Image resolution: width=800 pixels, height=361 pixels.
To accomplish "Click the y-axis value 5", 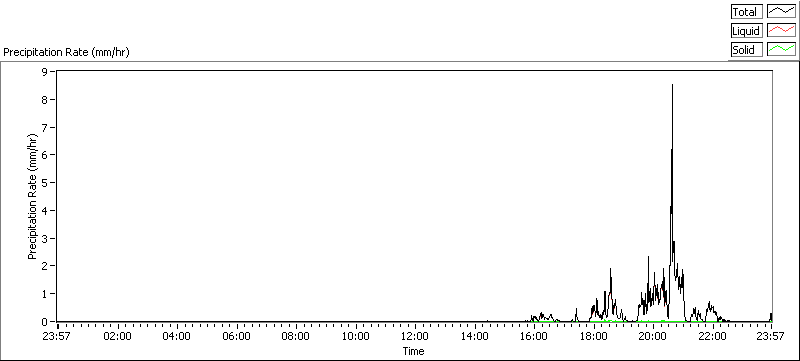I will pyautogui.click(x=44, y=183).
